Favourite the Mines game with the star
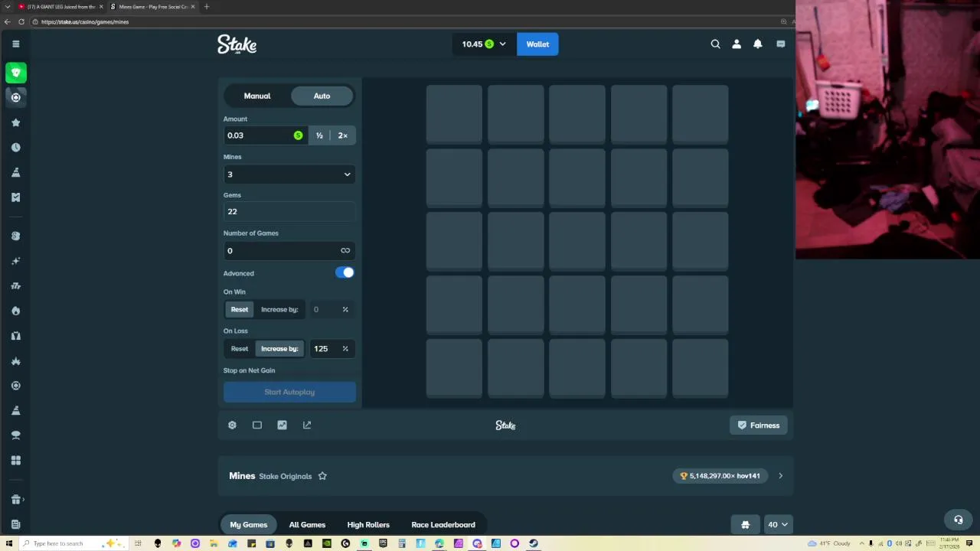This screenshot has height=551, width=980. [x=322, y=476]
